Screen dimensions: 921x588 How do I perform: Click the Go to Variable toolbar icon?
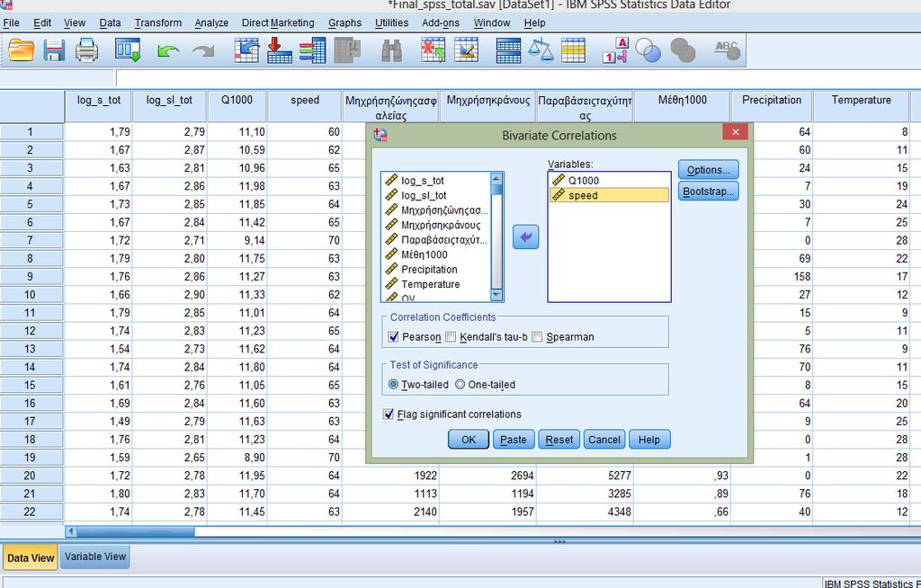(280, 50)
